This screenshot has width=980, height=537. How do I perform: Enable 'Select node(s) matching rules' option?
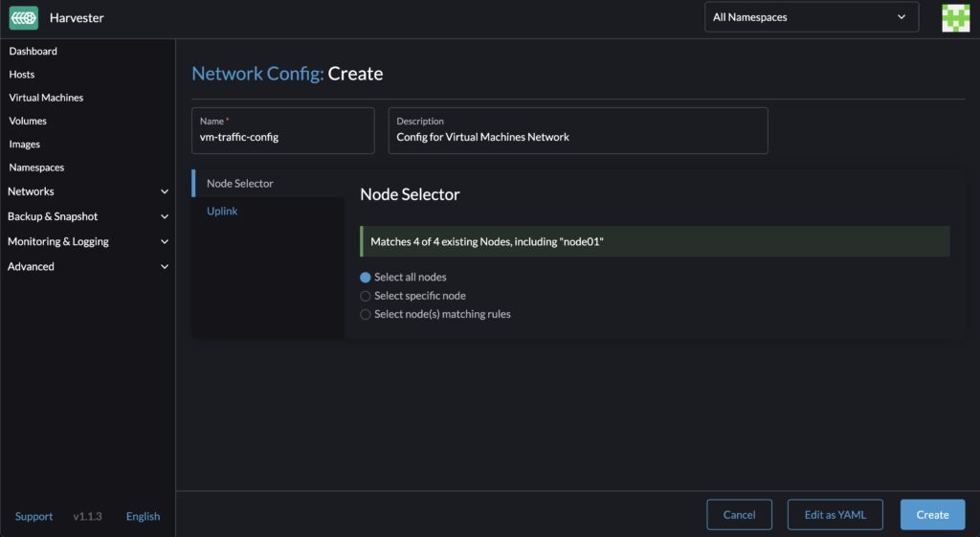tap(365, 314)
